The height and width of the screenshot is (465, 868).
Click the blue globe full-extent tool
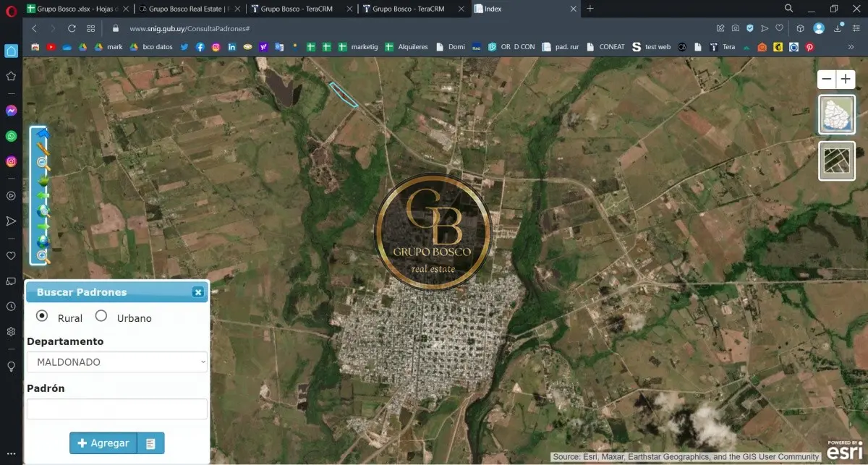[42, 242]
